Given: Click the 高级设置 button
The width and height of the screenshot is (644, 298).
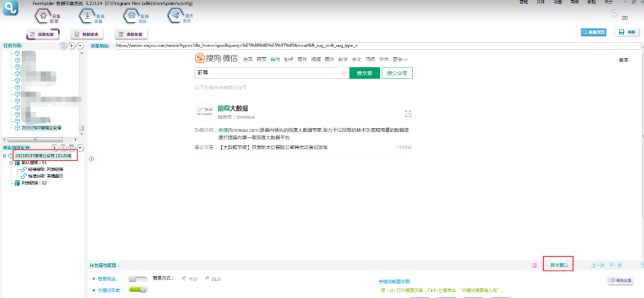Looking at the screenshot, I should tap(620, 281).
